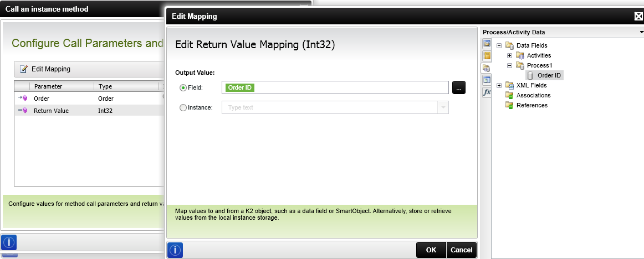Open the notebook icon side tab
Screen dimensions: 644x259
pyautogui.click(x=487, y=56)
